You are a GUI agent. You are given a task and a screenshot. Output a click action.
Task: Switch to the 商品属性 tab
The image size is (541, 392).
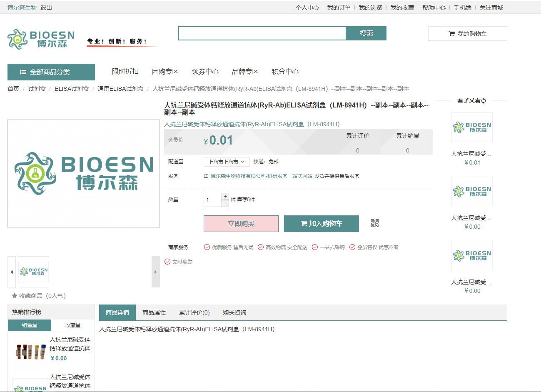pos(154,312)
